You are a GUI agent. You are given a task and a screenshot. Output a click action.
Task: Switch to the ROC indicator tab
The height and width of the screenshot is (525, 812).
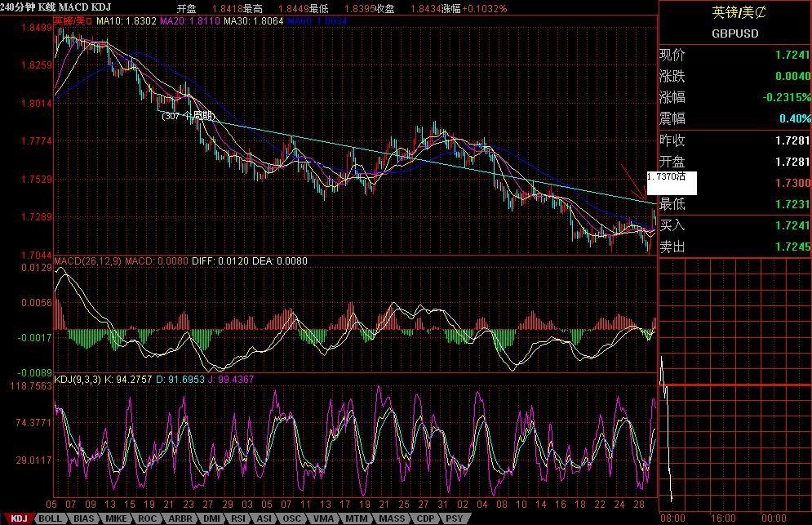coord(147,518)
